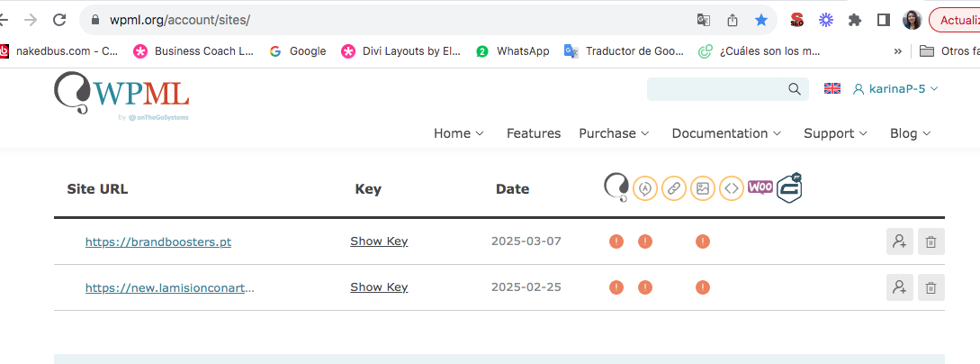Delete the brandboosters.pt site entry

(931, 241)
